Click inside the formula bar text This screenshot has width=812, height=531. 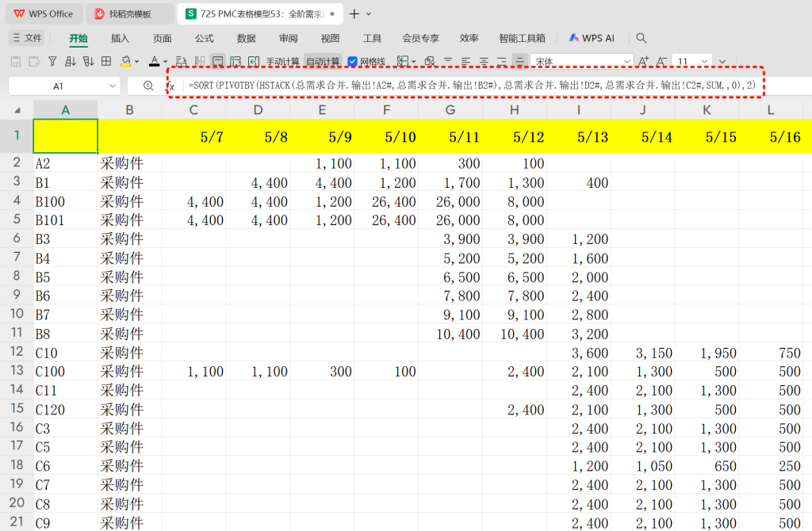point(471,86)
